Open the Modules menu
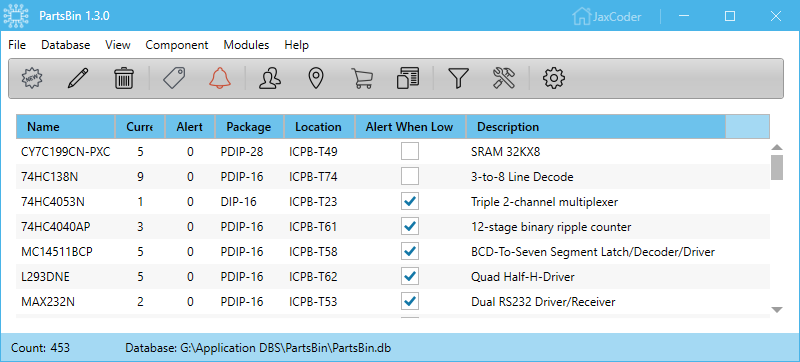Viewport: 800px width, 362px height. pos(246,45)
